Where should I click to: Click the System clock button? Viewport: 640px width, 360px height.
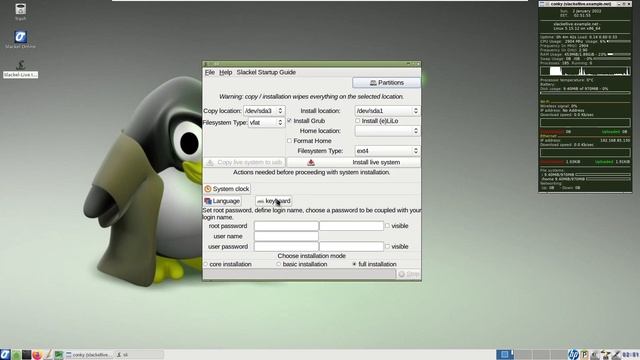(227, 189)
